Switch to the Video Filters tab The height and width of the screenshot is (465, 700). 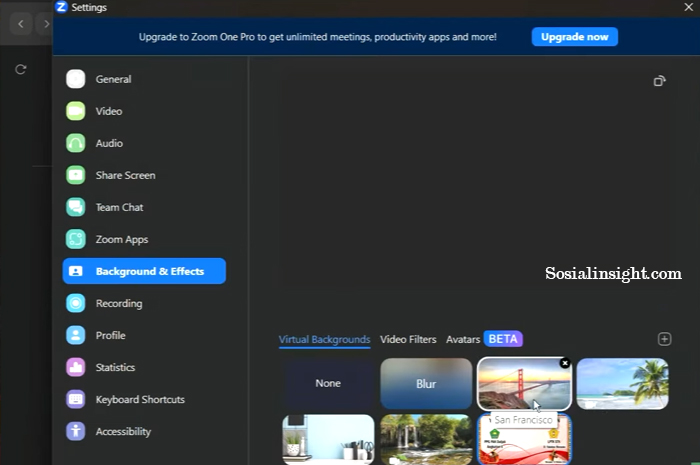coord(408,339)
